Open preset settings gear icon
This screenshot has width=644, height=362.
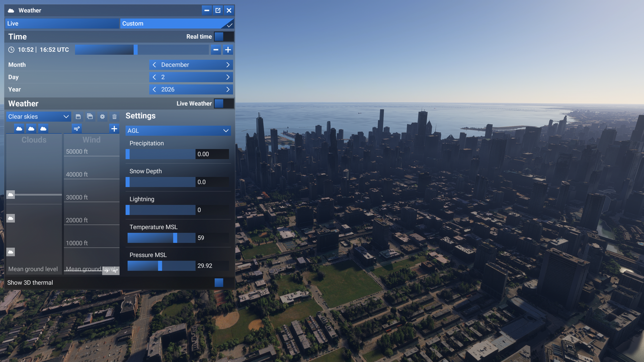102,117
